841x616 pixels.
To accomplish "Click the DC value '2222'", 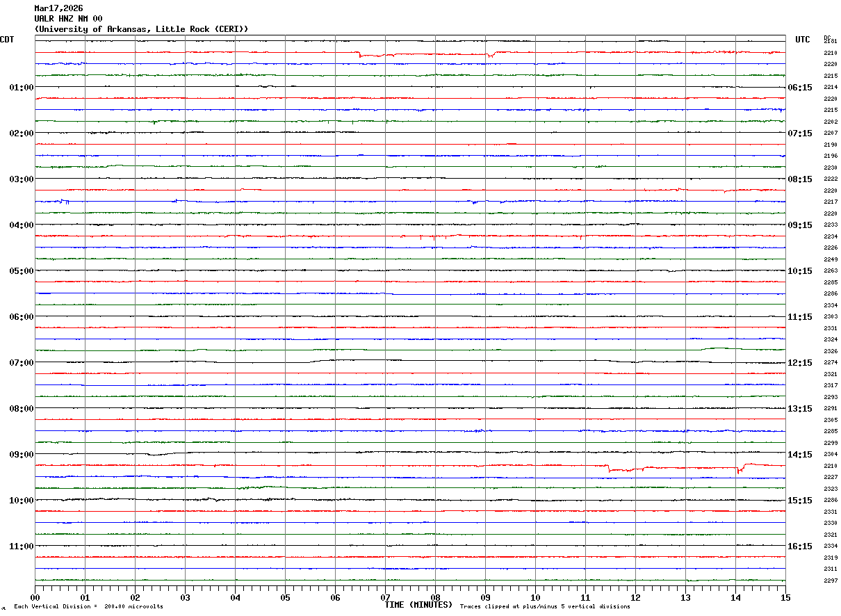I will [830, 179].
